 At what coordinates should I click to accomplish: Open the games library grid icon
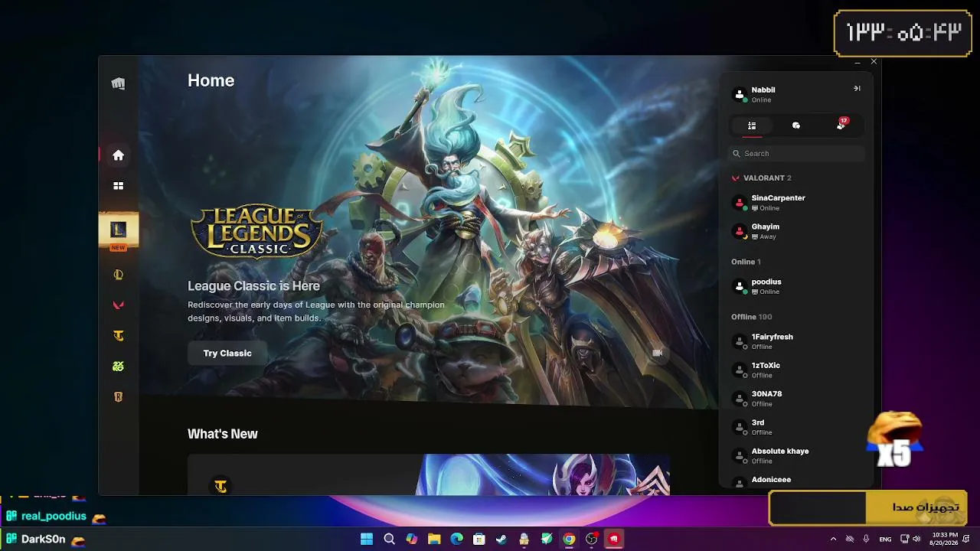[118, 186]
